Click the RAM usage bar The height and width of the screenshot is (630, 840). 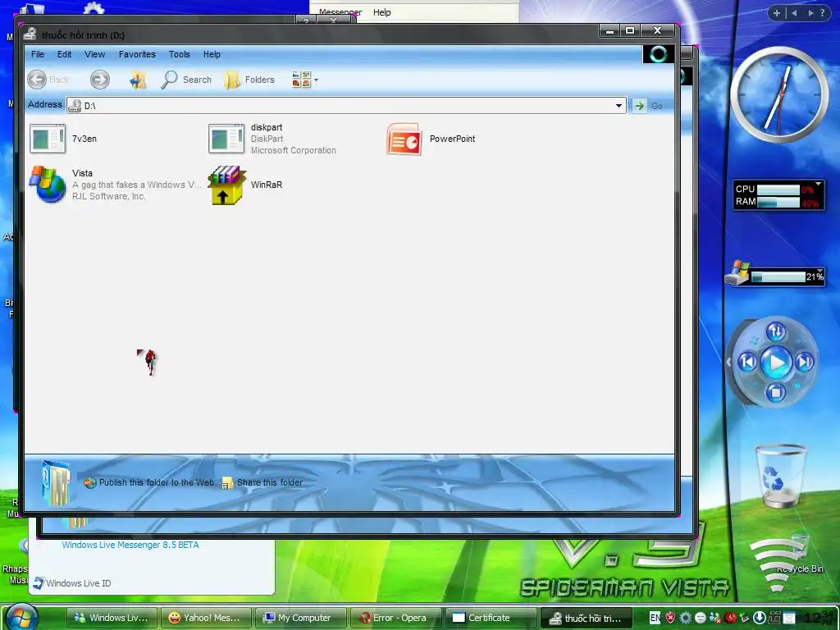click(x=778, y=202)
